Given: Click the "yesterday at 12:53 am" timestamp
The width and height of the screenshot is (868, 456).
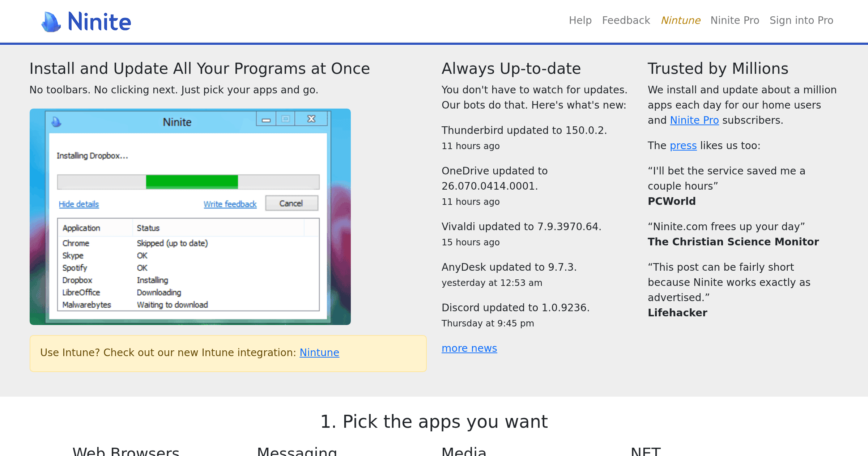Looking at the screenshot, I should 492,283.
